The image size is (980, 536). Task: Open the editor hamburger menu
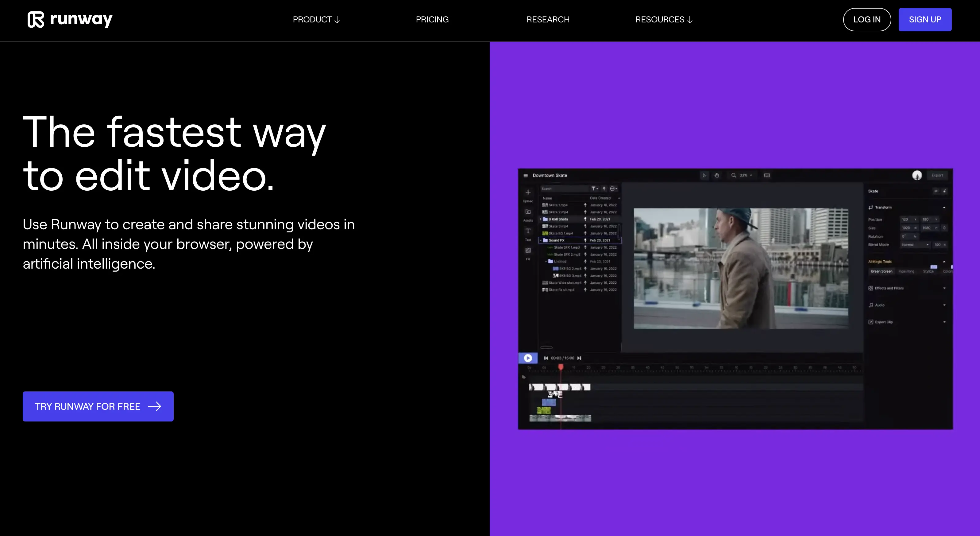pos(525,176)
